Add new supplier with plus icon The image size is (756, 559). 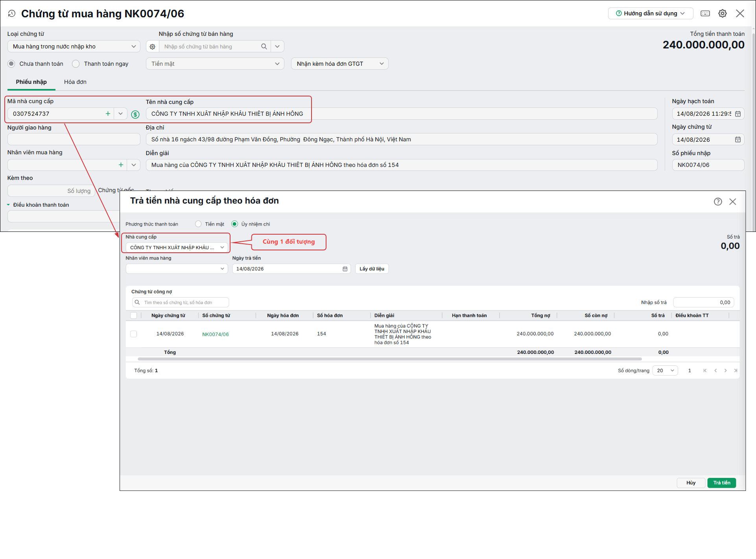108,114
